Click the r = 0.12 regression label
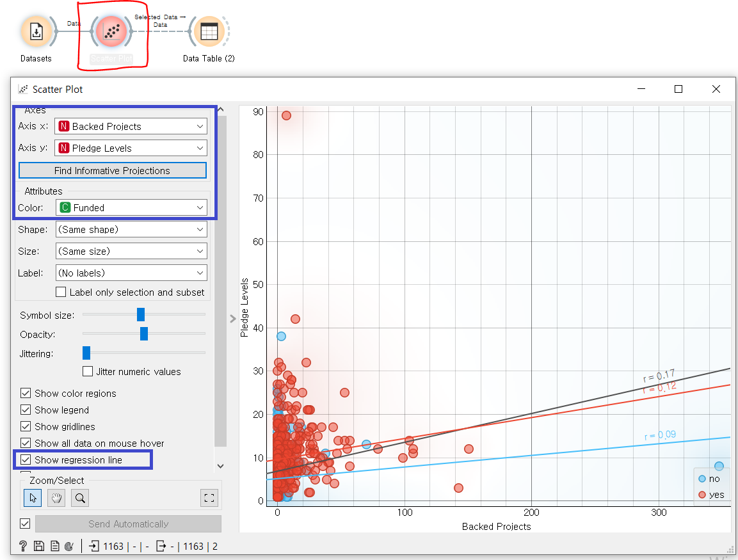This screenshot has height=560, width=738. pos(660,387)
